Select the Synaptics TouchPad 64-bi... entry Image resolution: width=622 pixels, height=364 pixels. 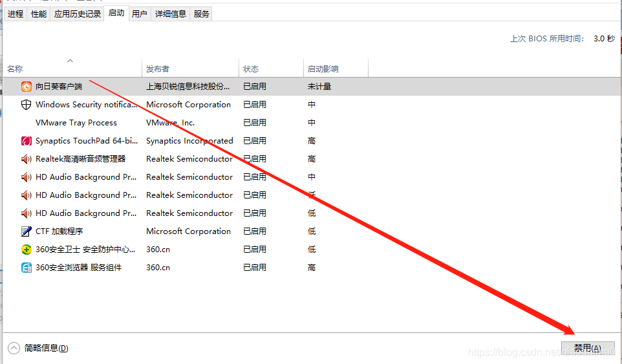click(312, 141)
